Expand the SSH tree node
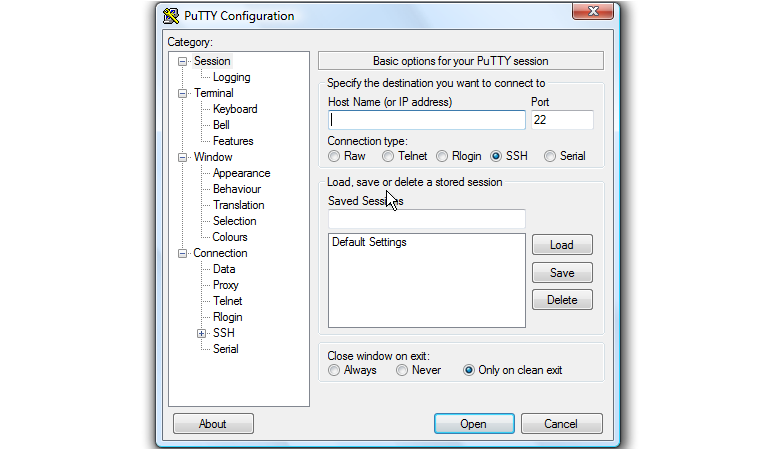This screenshot has height=450, width=776. 201,333
